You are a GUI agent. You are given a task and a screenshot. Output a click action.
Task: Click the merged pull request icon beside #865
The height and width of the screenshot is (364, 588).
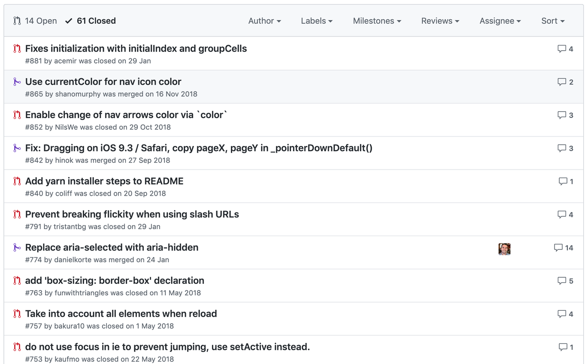tap(17, 82)
